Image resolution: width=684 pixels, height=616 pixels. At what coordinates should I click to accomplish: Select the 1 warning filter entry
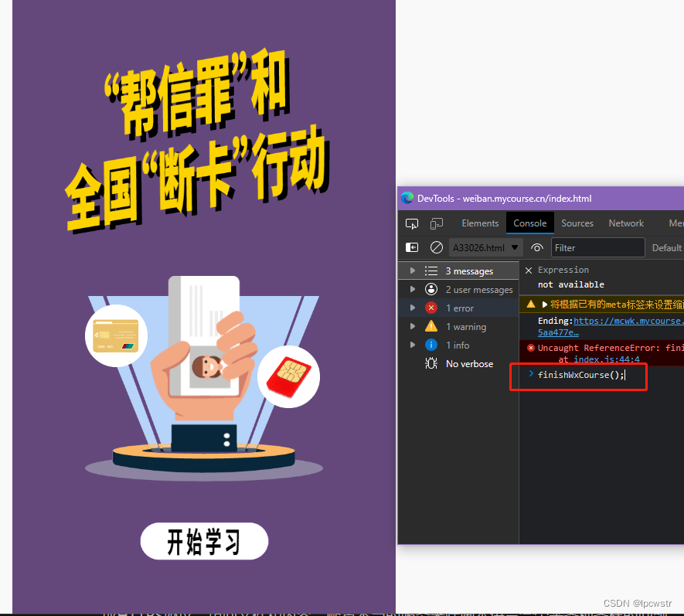coord(467,326)
